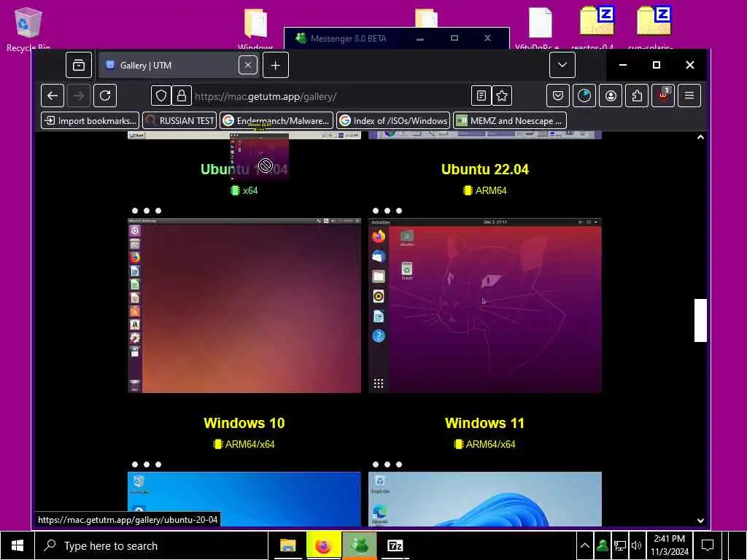Open the uBlock Origin icon

click(662, 96)
